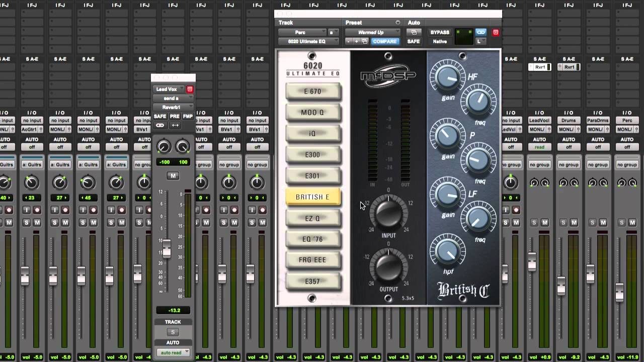Click the preset settings icon beside plus button

365,42
